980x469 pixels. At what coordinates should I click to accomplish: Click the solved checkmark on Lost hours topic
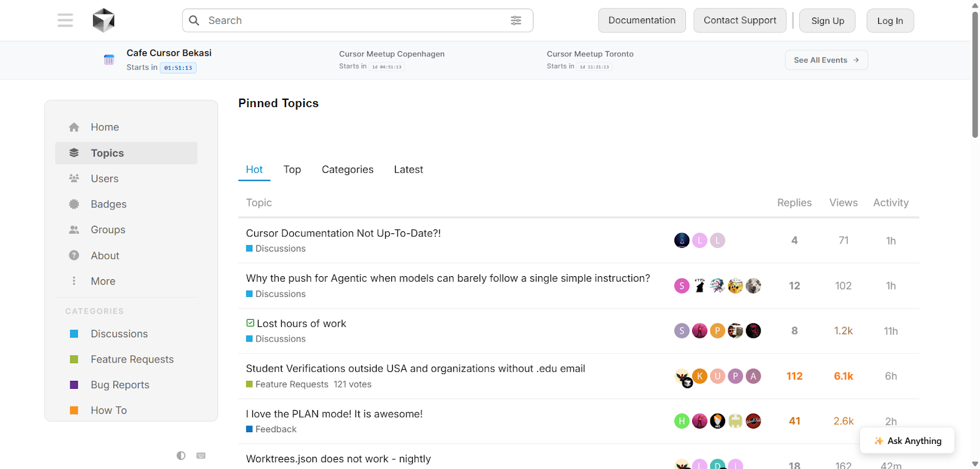click(x=250, y=323)
